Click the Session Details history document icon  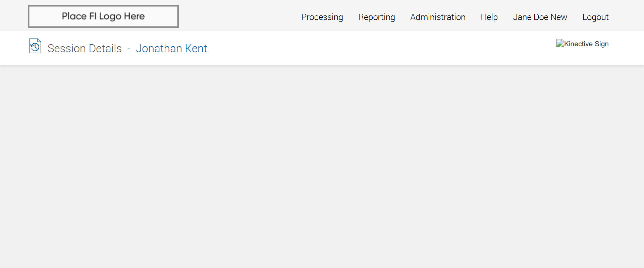(35, 46)
